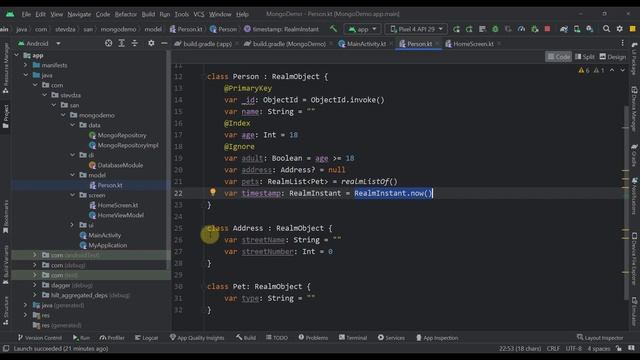Open the Terminal tool window
This screenshot has height=360, width=640.
pyautogui.click(x=353, y=338)
